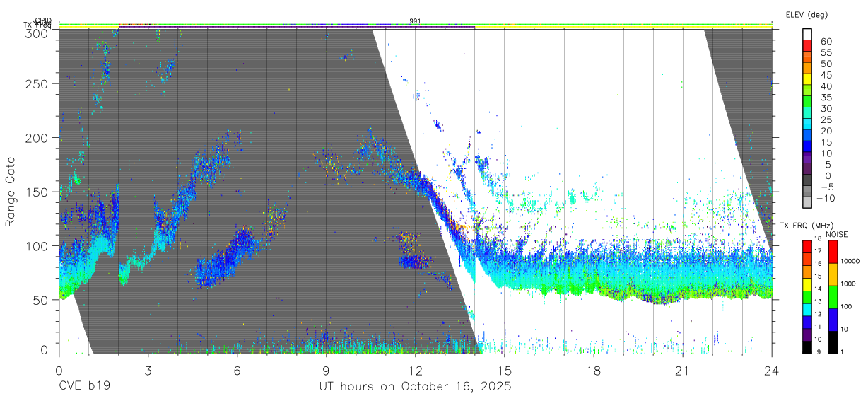This screenshot has height=401, width=868.
Task: Pick the yellow ELEV swatch between 40 and 45
Action: tap(807, 79)
